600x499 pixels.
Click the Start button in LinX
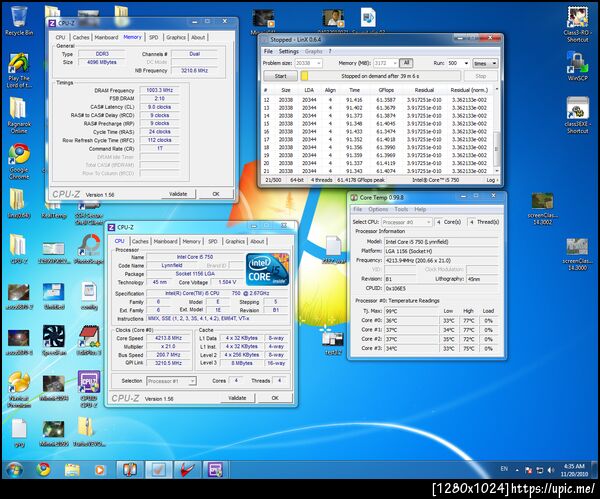(280, 76)
